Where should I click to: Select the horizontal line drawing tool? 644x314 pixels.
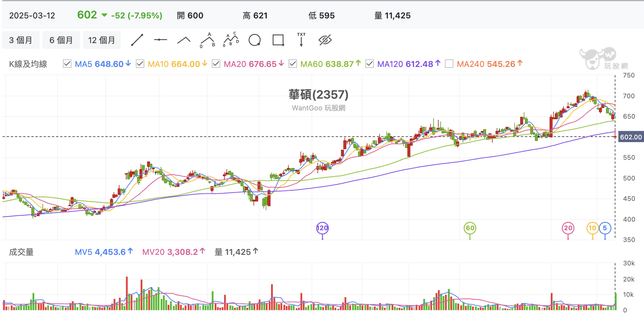click(x=161, y=40)
